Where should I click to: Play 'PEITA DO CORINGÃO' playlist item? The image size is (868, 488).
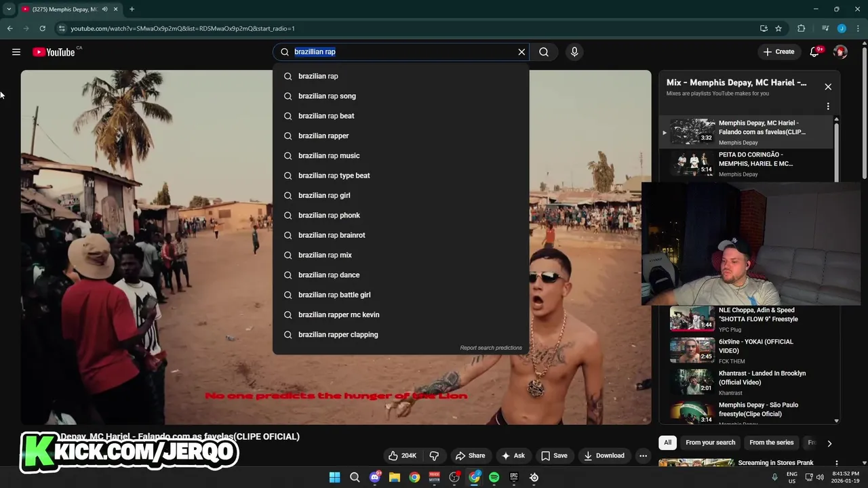[x=746, y=163]
